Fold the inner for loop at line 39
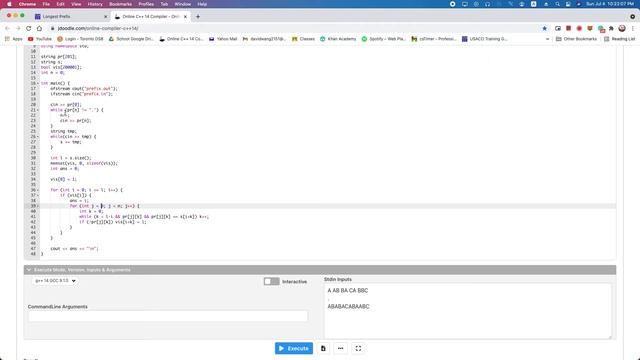This screenshot has height=360, width=640. point(38,206)
